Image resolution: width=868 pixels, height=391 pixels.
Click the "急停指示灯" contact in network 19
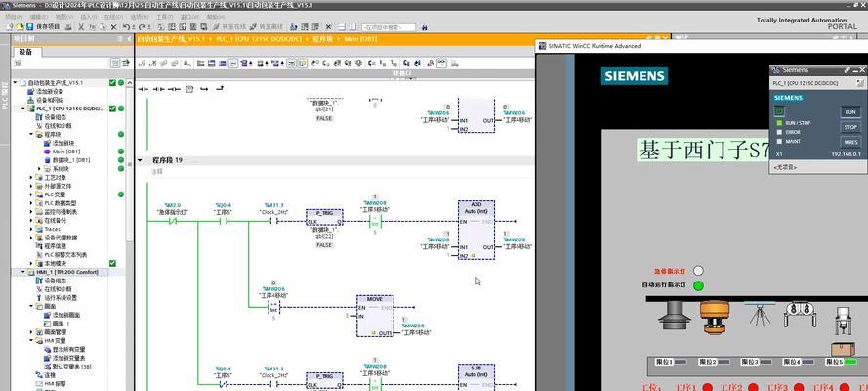click(172, 221)
